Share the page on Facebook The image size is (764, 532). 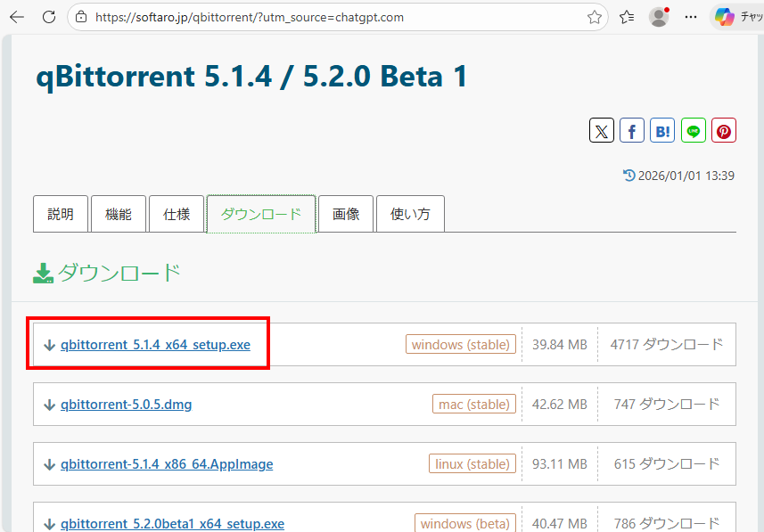pyautogui.click(x=632, y=131)
